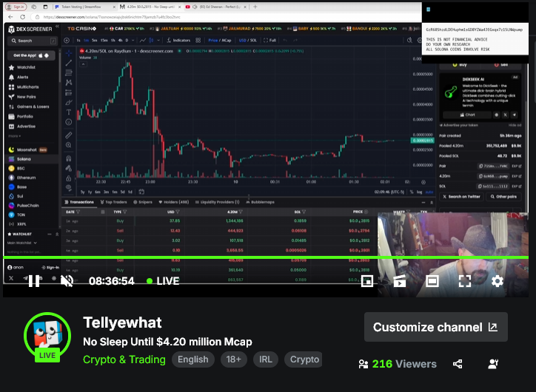Open Watchlist in the DEX Screener sidebar

pyautogui.click(x=22, y=67)
